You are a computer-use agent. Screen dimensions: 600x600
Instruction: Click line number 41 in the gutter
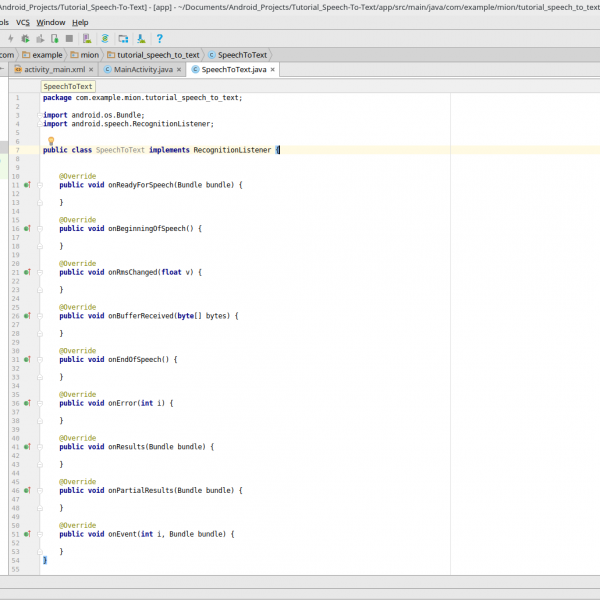click(x=16, y=446)
